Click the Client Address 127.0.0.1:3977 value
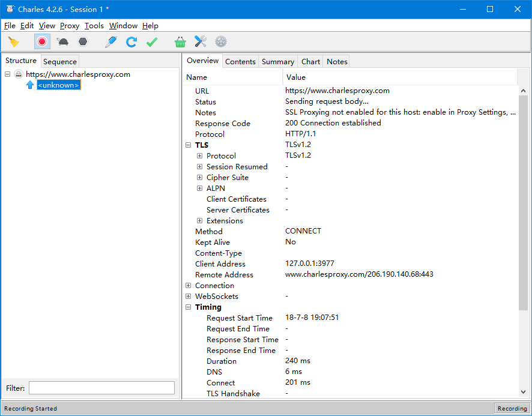The image size is (532, 416). coord(309,264)
